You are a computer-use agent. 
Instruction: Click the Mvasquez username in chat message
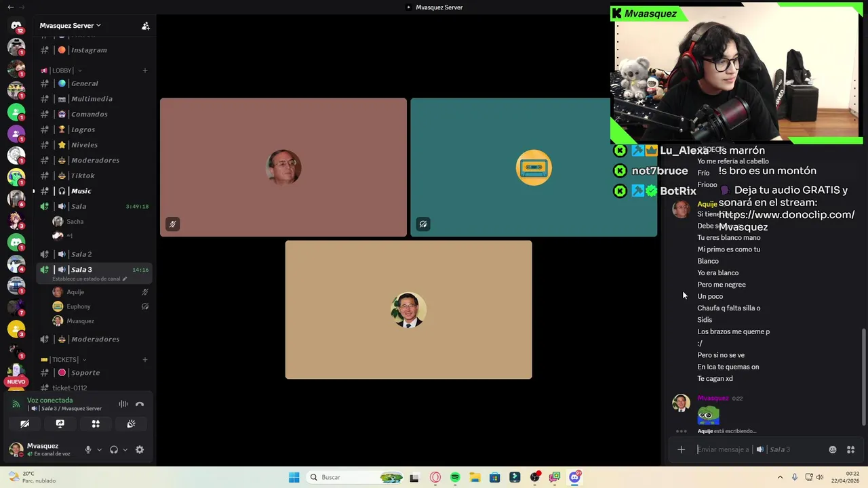click(x=713, y=399)
